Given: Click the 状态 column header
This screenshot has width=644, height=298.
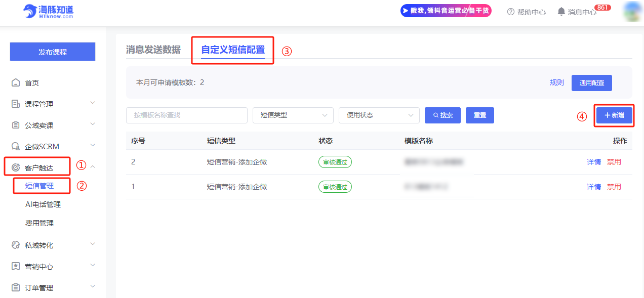Looking at the screenshot, I should (326, 141).
